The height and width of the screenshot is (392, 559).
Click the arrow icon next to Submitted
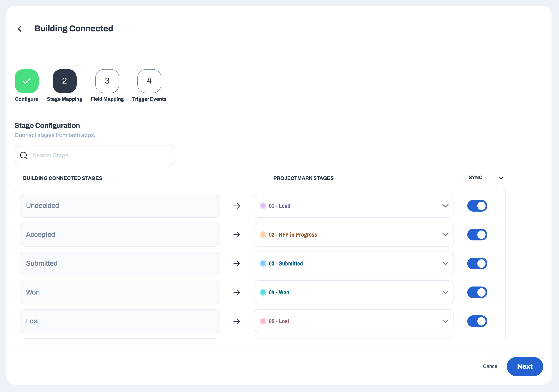click(237, 264)
